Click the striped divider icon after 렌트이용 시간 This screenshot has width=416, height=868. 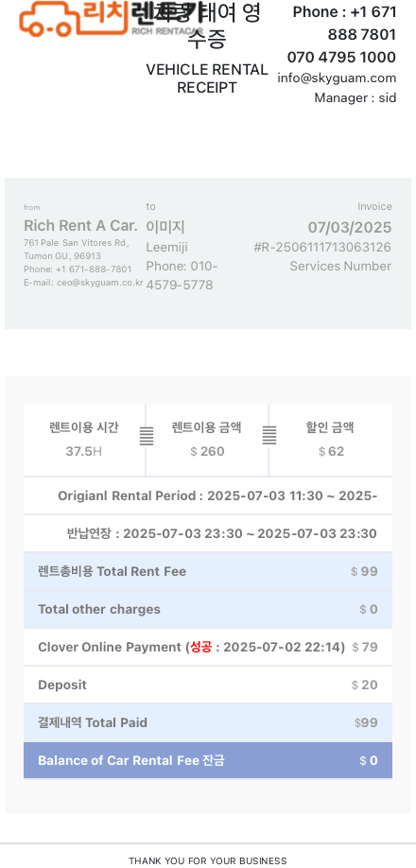coord(146,436)
